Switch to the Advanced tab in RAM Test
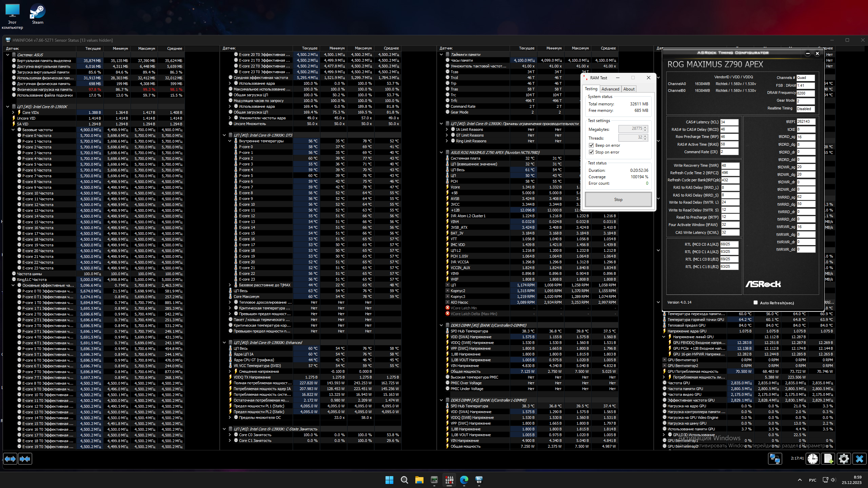 [610, 89]
